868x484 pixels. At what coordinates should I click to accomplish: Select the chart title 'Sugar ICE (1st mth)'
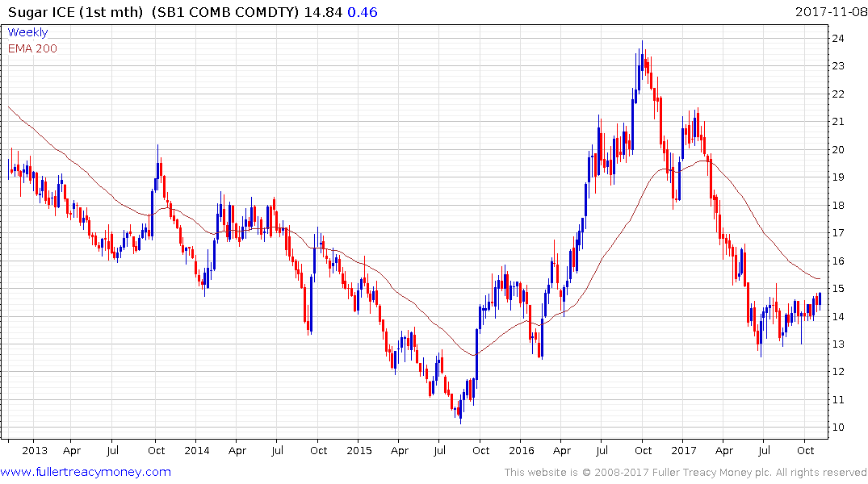[75, 12]
